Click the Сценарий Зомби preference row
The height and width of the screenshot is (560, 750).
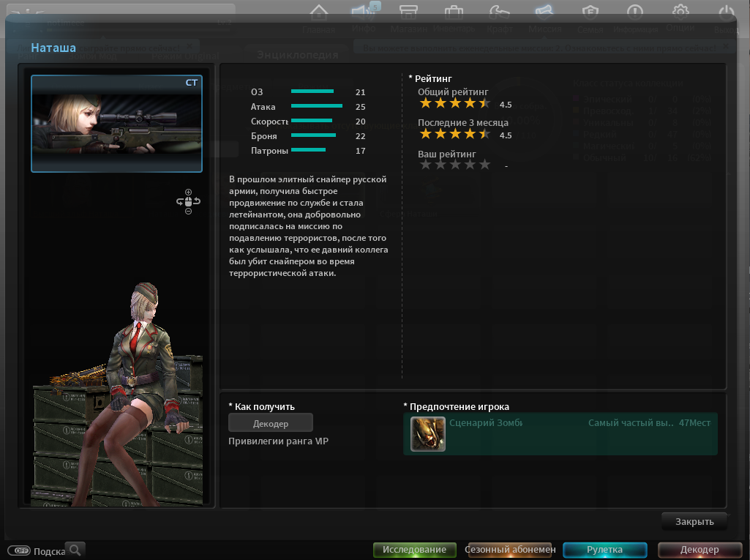[x=560, y=434]
